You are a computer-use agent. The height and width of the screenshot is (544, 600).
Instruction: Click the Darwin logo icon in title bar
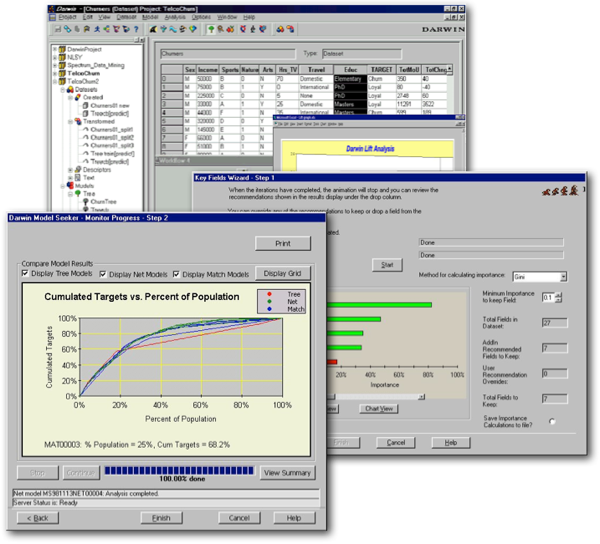coord(51,9)
